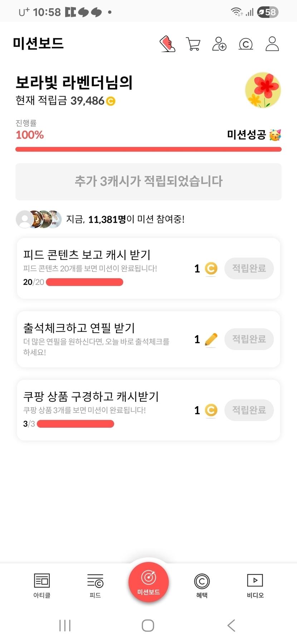Open the 혜택 tab
The height and width of the screenshot is (644, 297).
(202, 585)
